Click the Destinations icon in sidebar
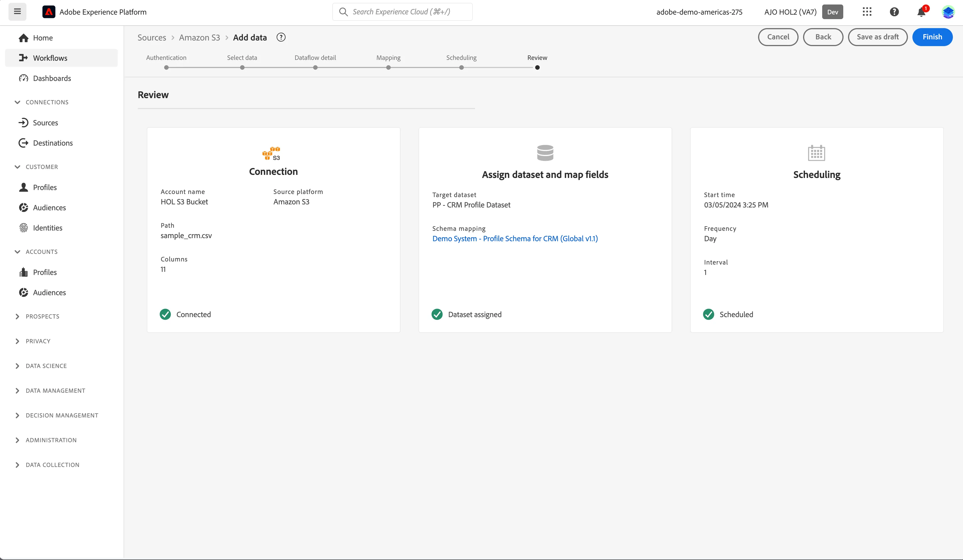Image resolution: width=963 pixels, height=560 pixels. [x=24, y=143]
